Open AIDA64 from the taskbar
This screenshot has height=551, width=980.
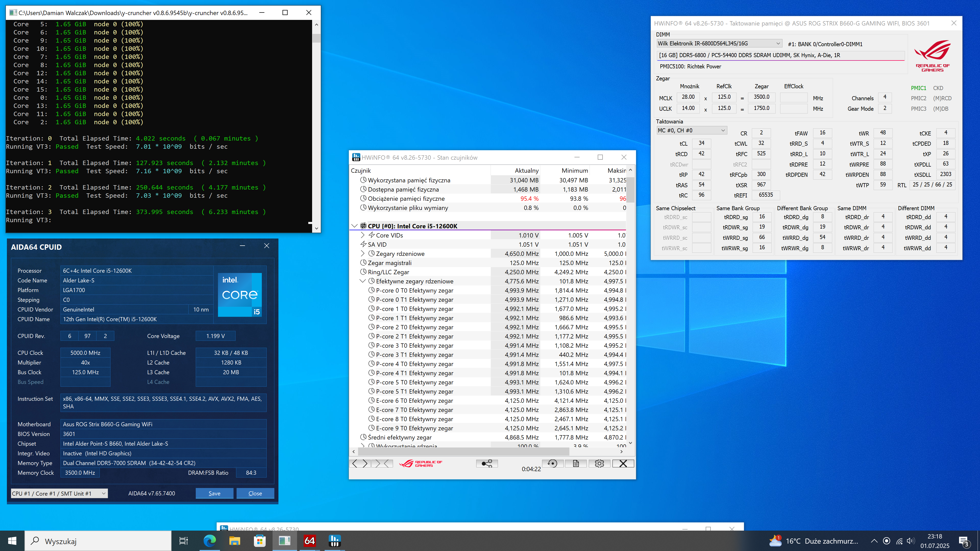click(x=309, y=540)
